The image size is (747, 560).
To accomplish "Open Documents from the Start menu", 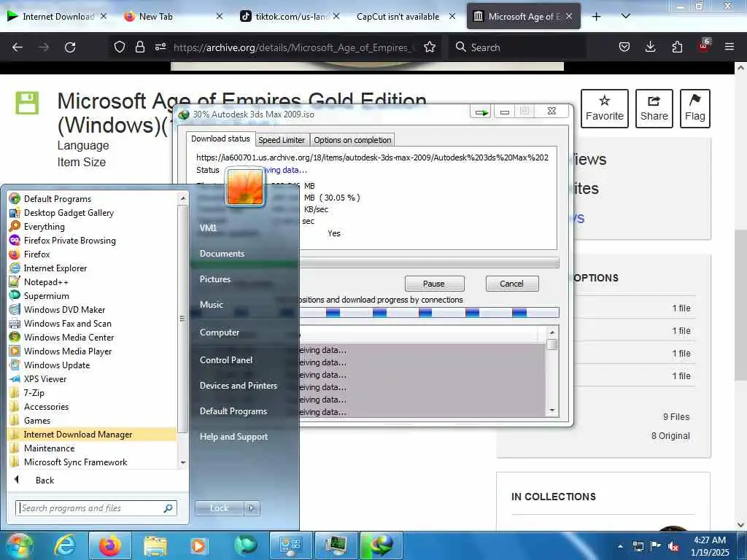I will (222, 253).
